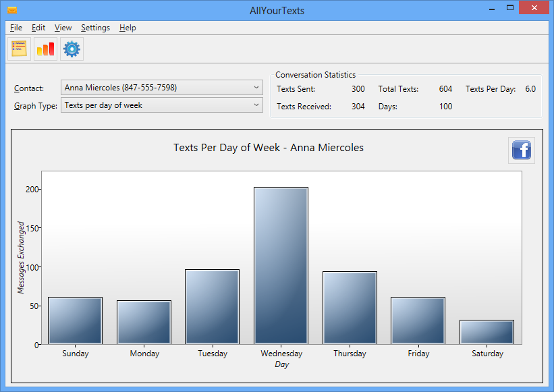The width and height of the screenshot is (554, 392).
Task: Click the 'Total Texts:' label
Action: click(x=398, y=89)
